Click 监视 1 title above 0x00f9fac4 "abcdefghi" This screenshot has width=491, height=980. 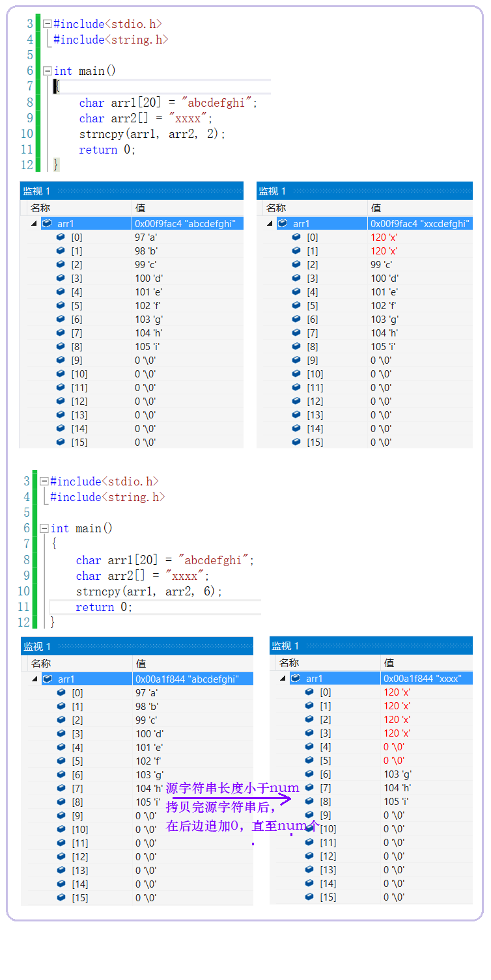pos(36,191)
